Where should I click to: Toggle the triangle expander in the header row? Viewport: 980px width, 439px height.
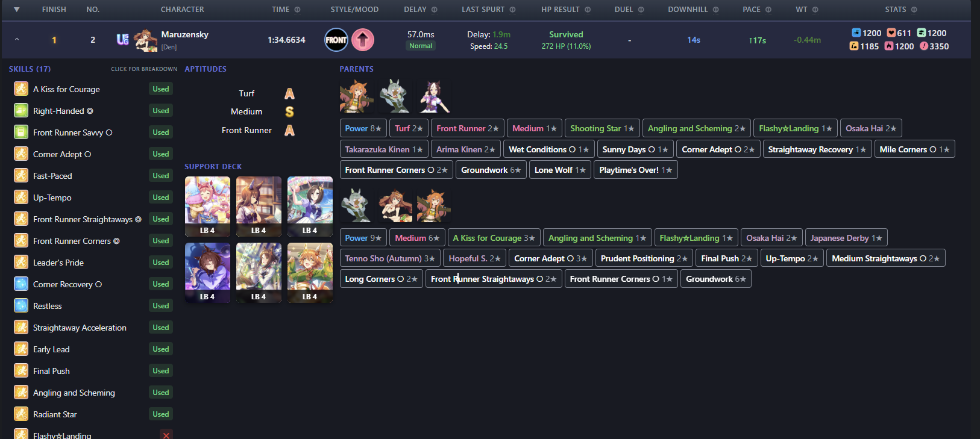coord(17,10)
